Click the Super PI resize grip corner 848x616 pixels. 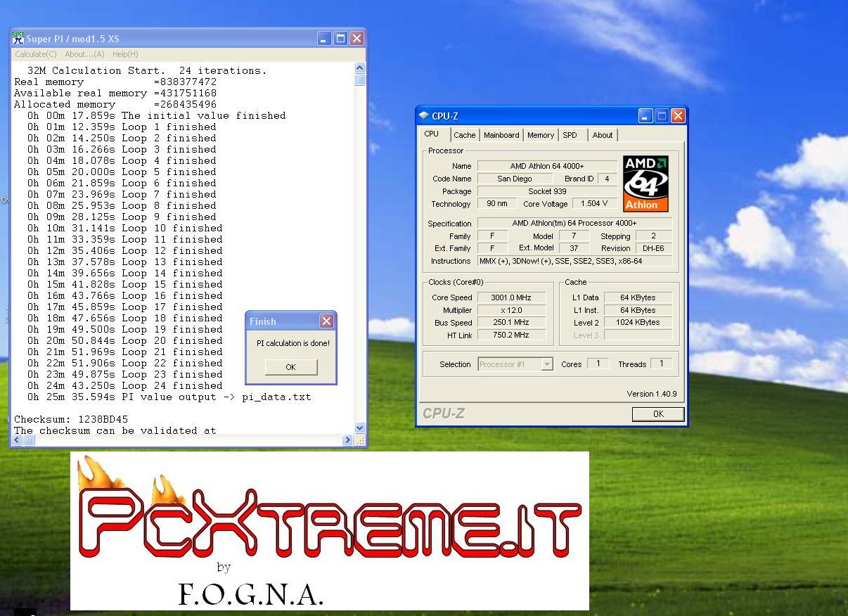coord(360,440)
